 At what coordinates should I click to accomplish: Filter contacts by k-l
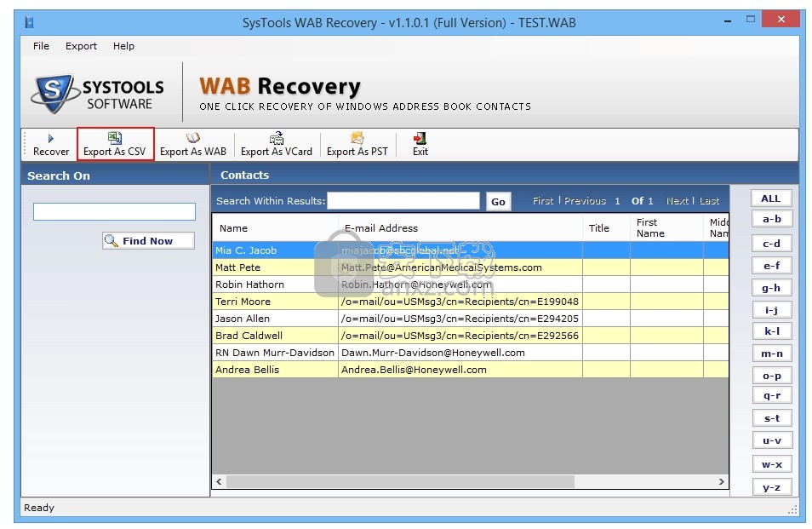772,331
